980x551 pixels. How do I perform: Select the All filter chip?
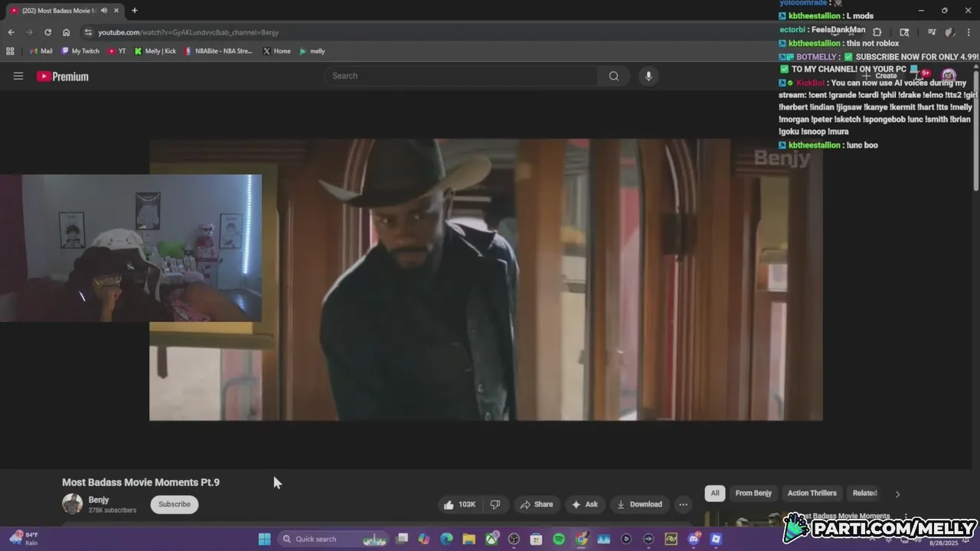coord(715,493)
